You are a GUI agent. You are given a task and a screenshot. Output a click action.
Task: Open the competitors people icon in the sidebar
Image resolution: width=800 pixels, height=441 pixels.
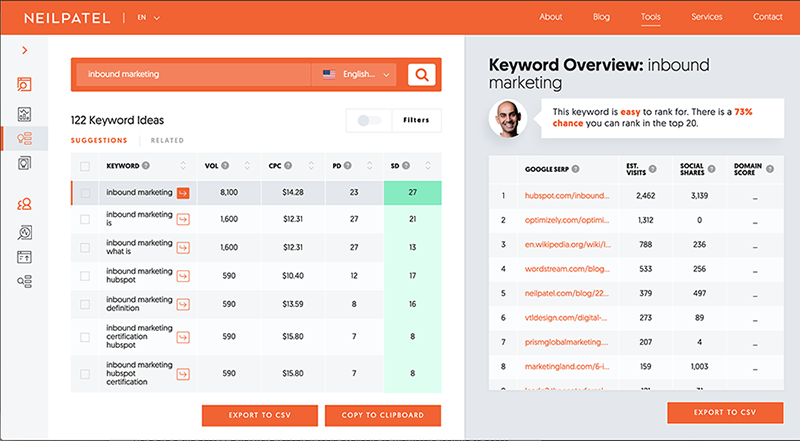point(24,205)
